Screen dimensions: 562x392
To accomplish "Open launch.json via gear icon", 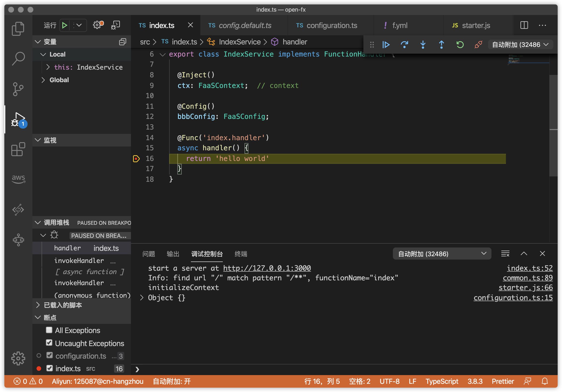I will pos(98,25).
